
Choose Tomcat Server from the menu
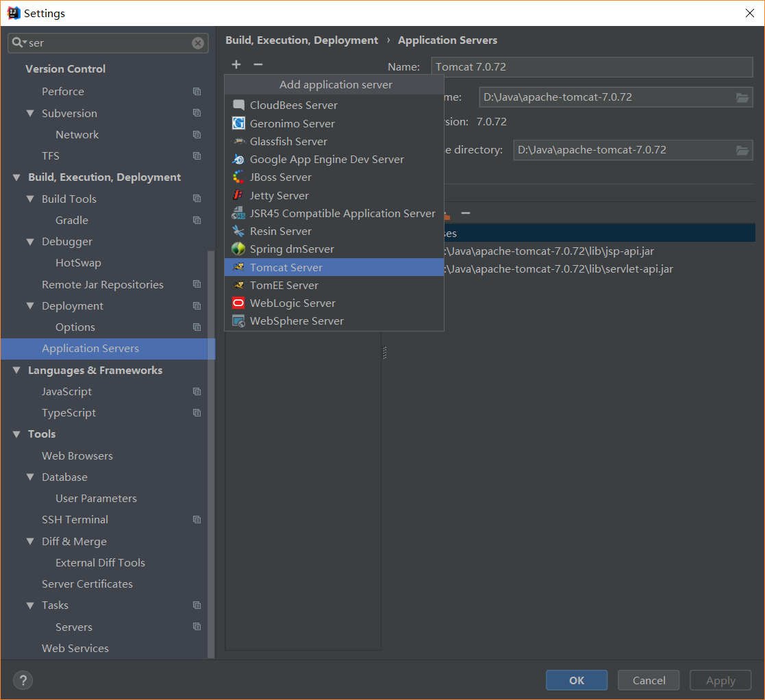(334, 267)
